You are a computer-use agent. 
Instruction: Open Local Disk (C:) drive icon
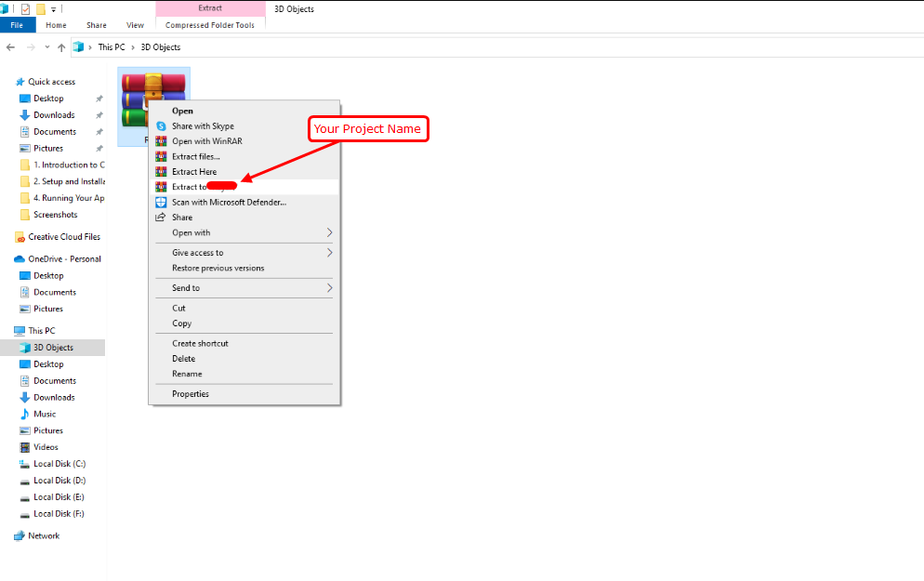click(x=25, y=464)
